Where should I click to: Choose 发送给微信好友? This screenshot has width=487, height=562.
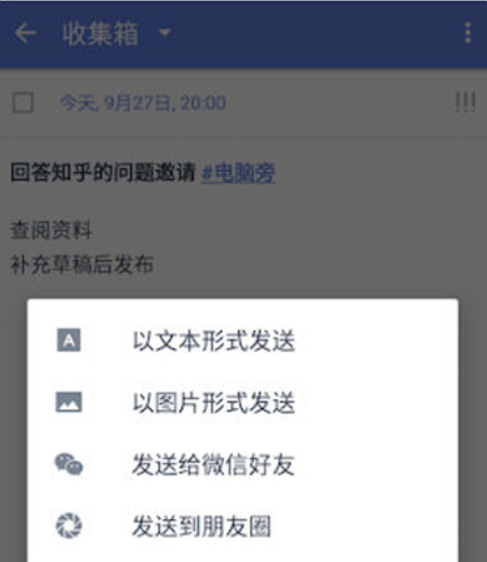243,465
